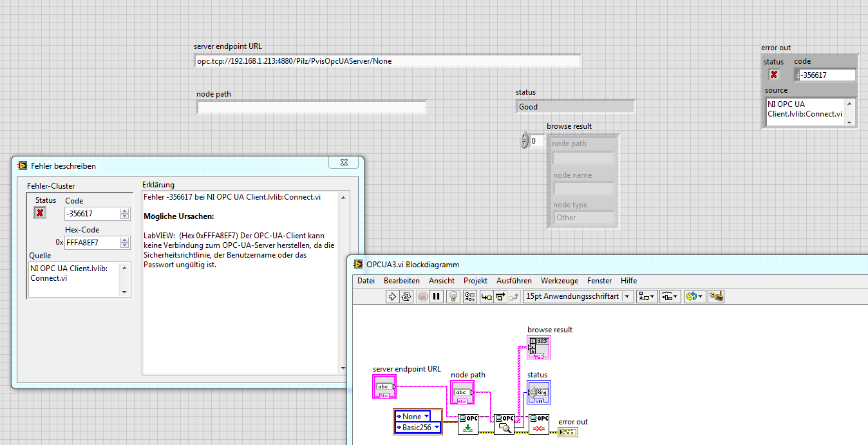Toggle Status indicator in the Fehler-Cluster
868x445 pixels.
(40, 213)
